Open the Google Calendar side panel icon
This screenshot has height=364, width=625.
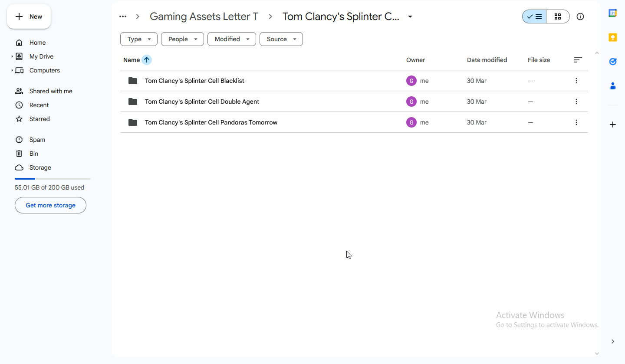click(x=613, y=13)
